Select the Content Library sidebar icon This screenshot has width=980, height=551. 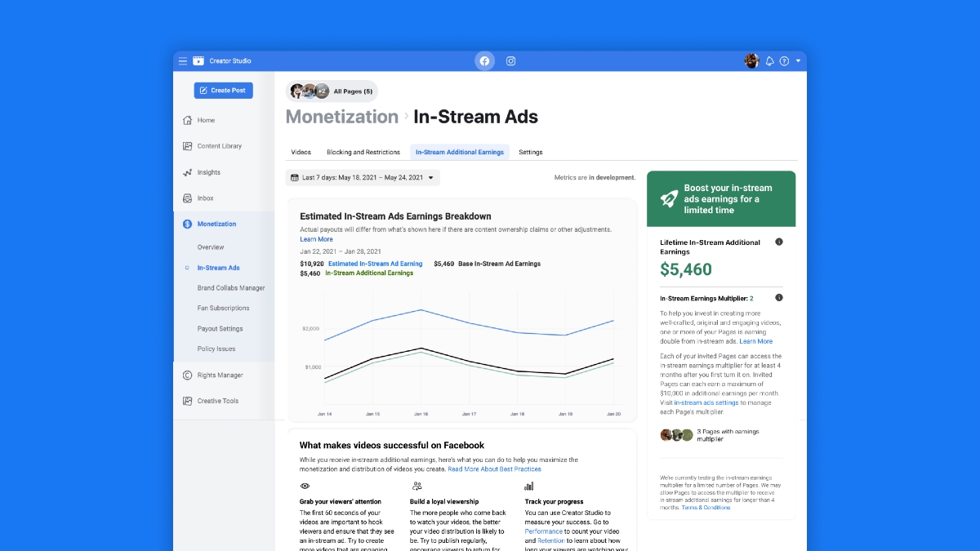[189, 146]
